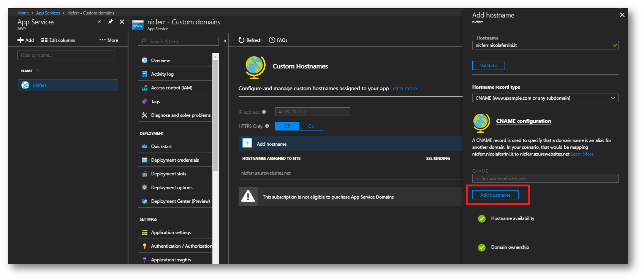
Task: Open Edit columns in App Services
Action: point(58,40)
